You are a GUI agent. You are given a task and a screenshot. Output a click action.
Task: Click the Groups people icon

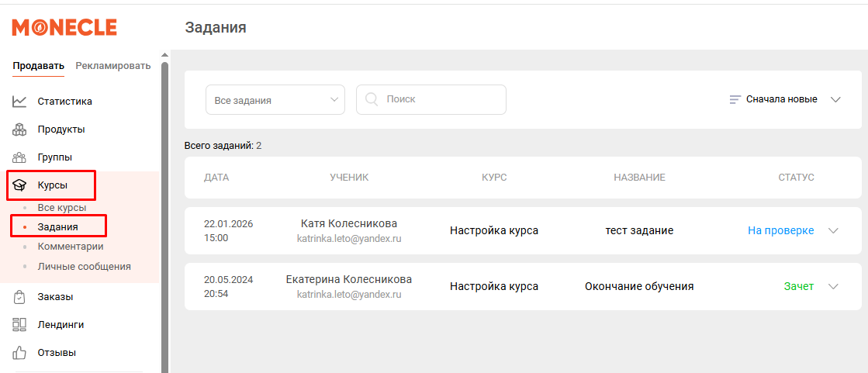pyautogui.click(x=20, y=157)
